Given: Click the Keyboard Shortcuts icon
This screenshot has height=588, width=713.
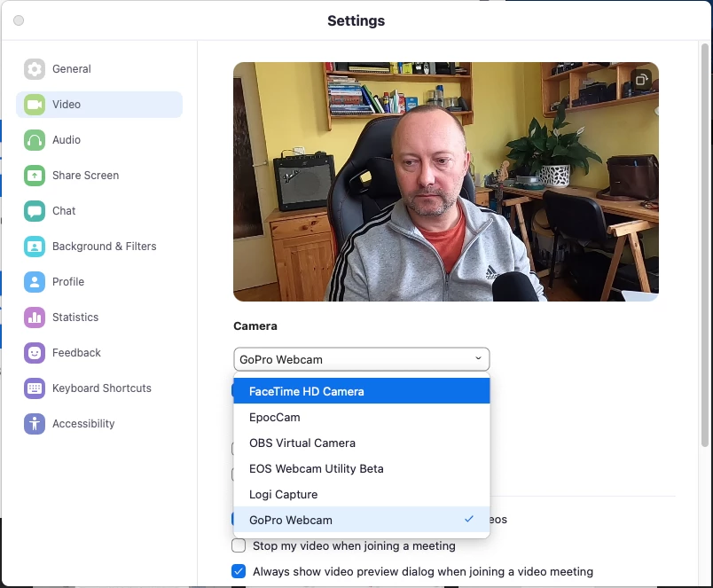Looking at the screenshot, I should tap(35, 388).
